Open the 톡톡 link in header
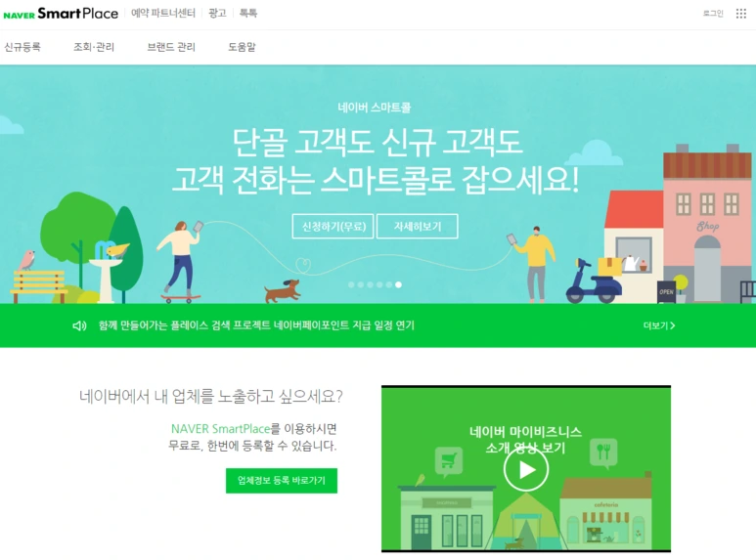Viewport: 756px width, 560px height. coord(248,13)
